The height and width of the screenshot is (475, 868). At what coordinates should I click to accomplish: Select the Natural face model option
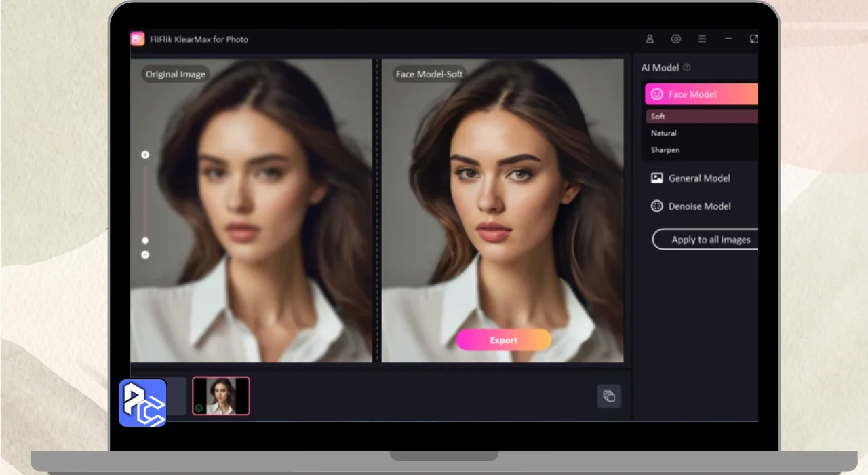point(701,134)
